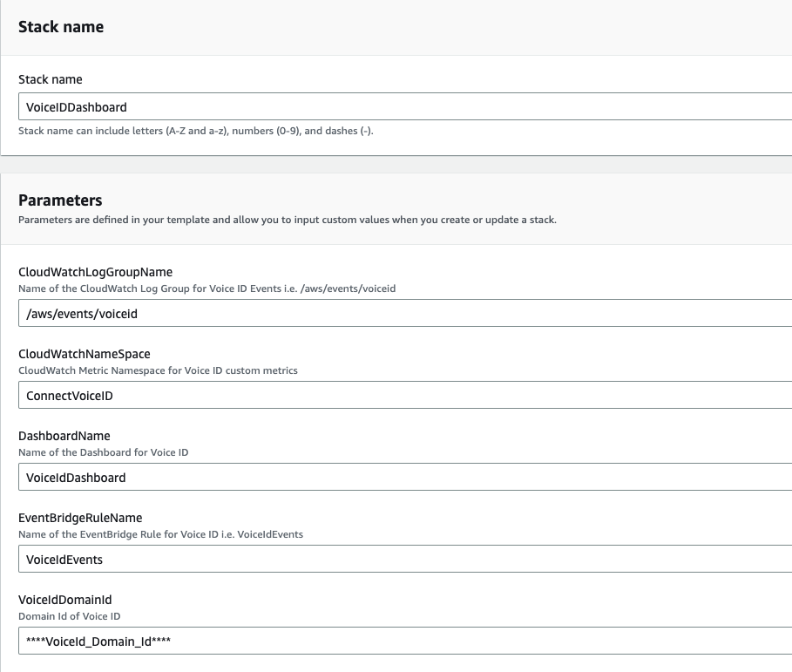
Task: Focus the CloudWatchLogGroupName input field
Action: (x=405, y=313)
